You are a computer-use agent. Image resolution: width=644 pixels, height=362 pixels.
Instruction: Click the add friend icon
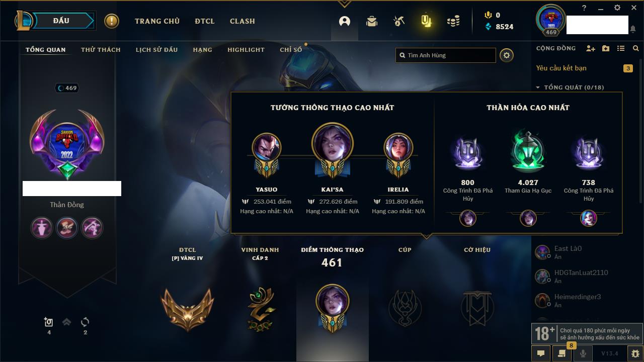pos(591,48)
